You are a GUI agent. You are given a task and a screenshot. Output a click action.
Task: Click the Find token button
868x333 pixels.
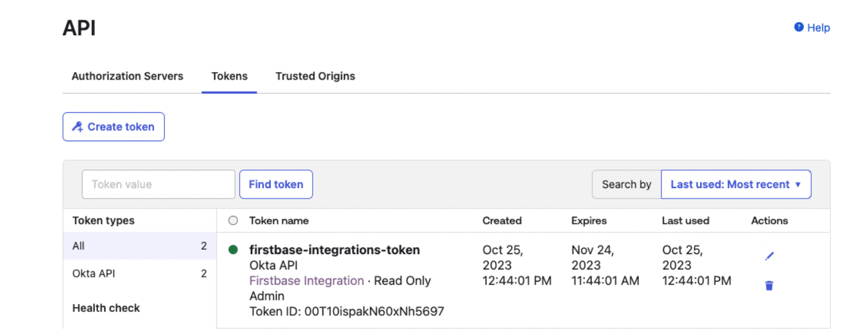(x=276, y=184)
